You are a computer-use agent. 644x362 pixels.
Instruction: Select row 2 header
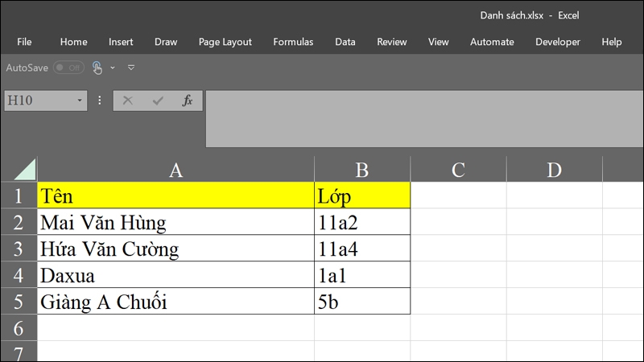tap(19, 222)
